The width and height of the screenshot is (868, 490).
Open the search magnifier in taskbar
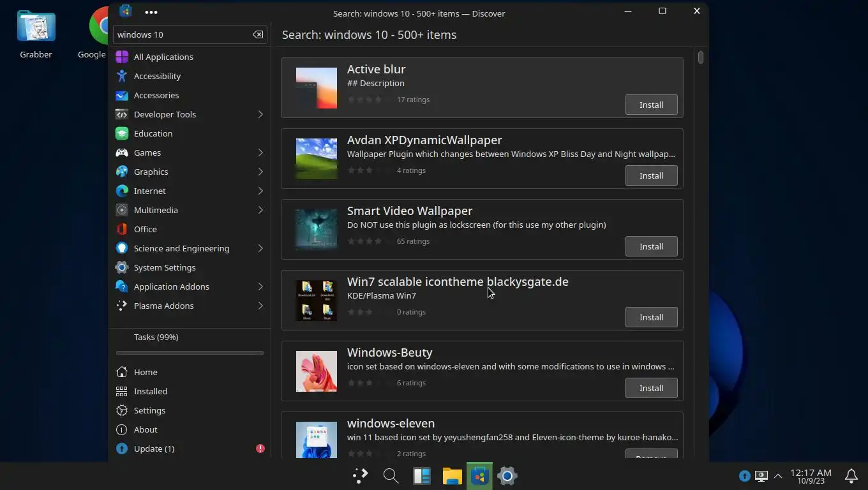click(x=391, y=475)
